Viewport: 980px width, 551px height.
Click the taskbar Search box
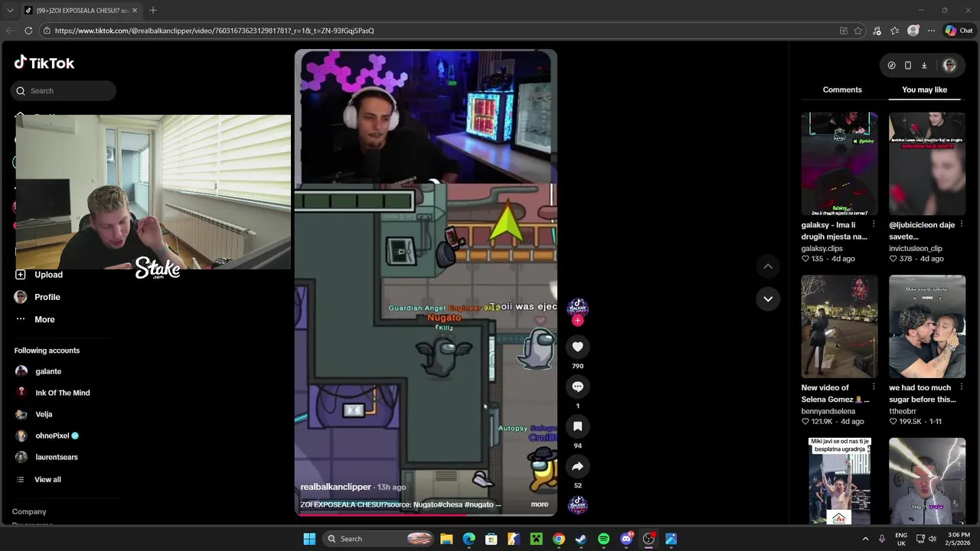click(x=379, y=539)
